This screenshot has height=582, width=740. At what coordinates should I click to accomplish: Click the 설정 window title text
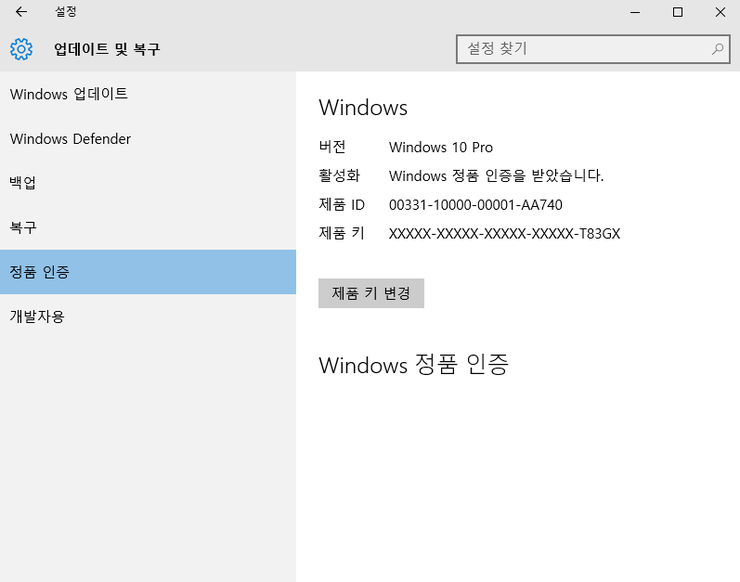[x=66, y=12]
